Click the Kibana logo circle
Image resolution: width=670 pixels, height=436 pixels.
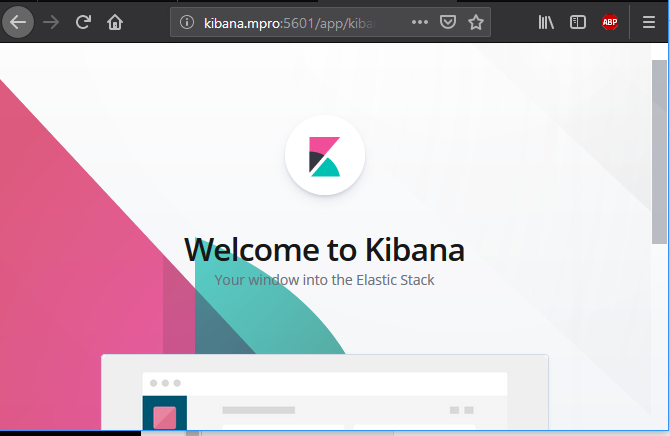coord(325,156)
